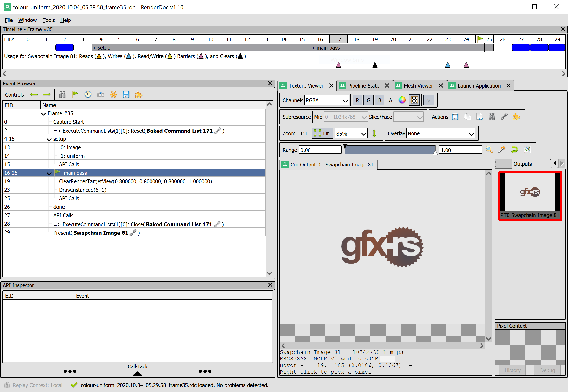
Task: Jump to EID using green flag icon
Action: tap(75, 94)
